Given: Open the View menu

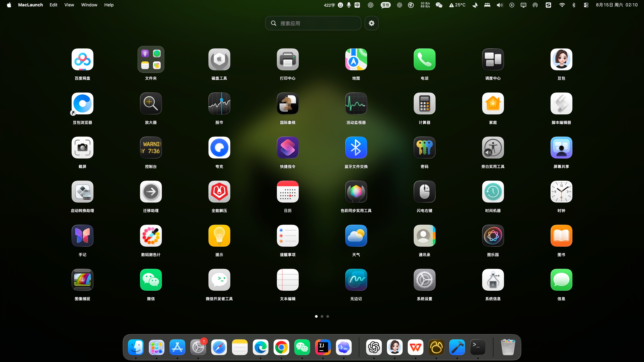Looking at the screenshot, I should click(x=69, y=5).
